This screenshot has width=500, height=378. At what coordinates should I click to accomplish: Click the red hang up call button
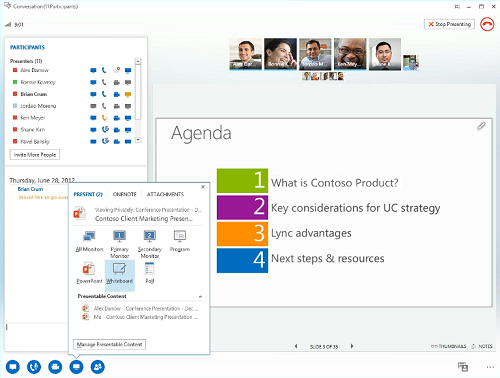pos(487,24)
